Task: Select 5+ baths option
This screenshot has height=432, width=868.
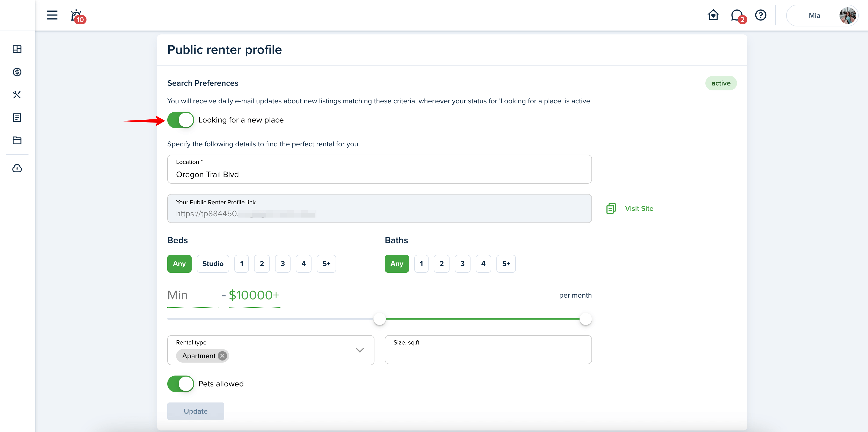Action: 506,264
